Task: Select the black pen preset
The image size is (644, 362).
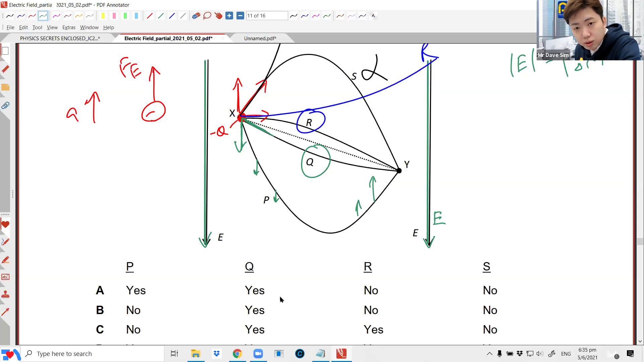Action: (9, 15)
